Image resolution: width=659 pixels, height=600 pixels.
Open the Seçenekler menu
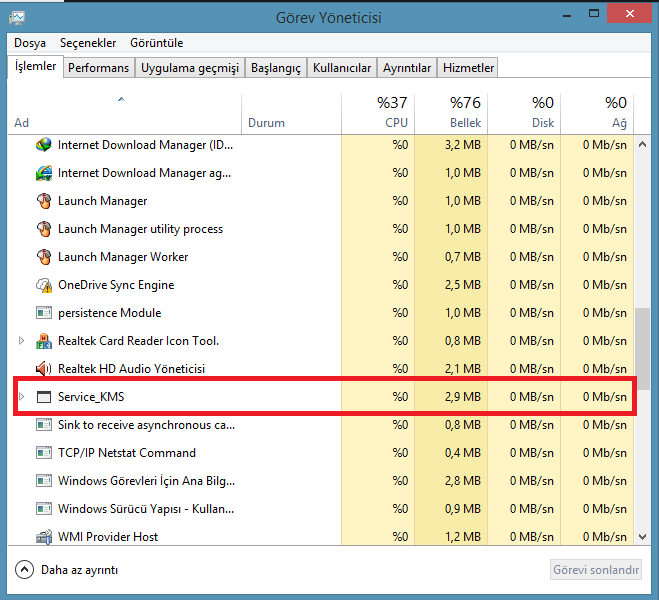(x=88, y=43)
